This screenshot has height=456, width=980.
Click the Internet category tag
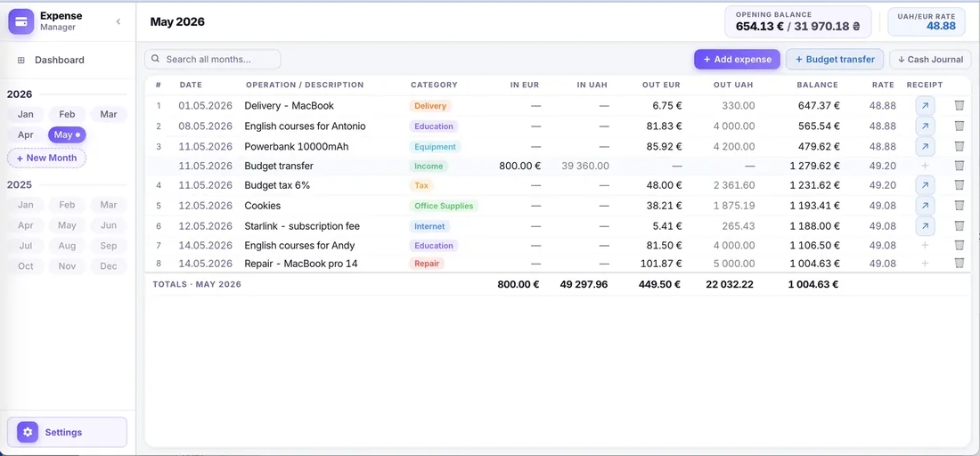point(430,226)
